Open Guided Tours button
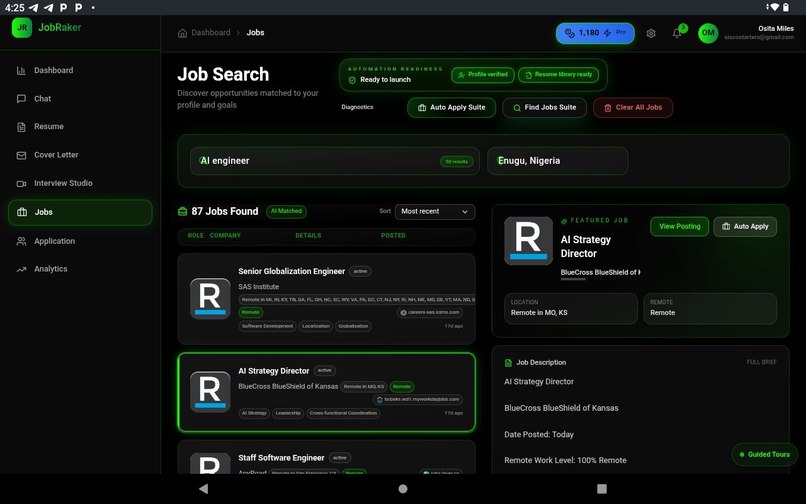This screenshot has height=504, width=806. pyautogui.click(x=764, y=455)
